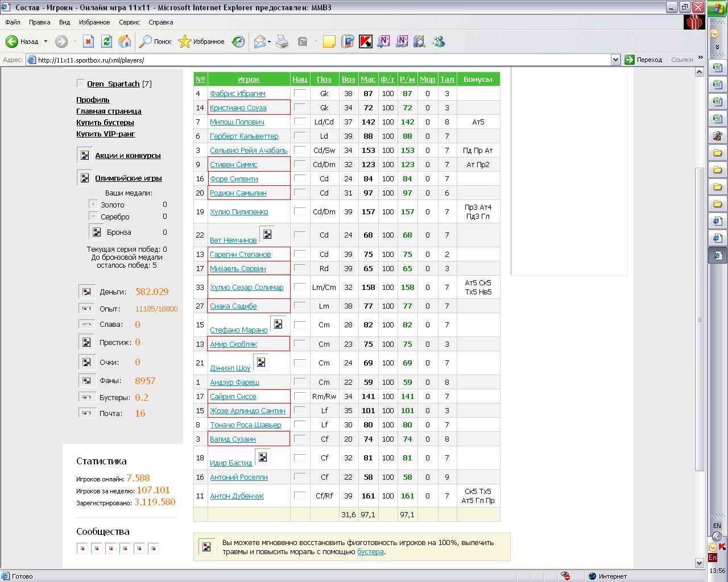Click nationality box in Фабрис Ибрагим row
728x582 pixels.
coord(300,93)
